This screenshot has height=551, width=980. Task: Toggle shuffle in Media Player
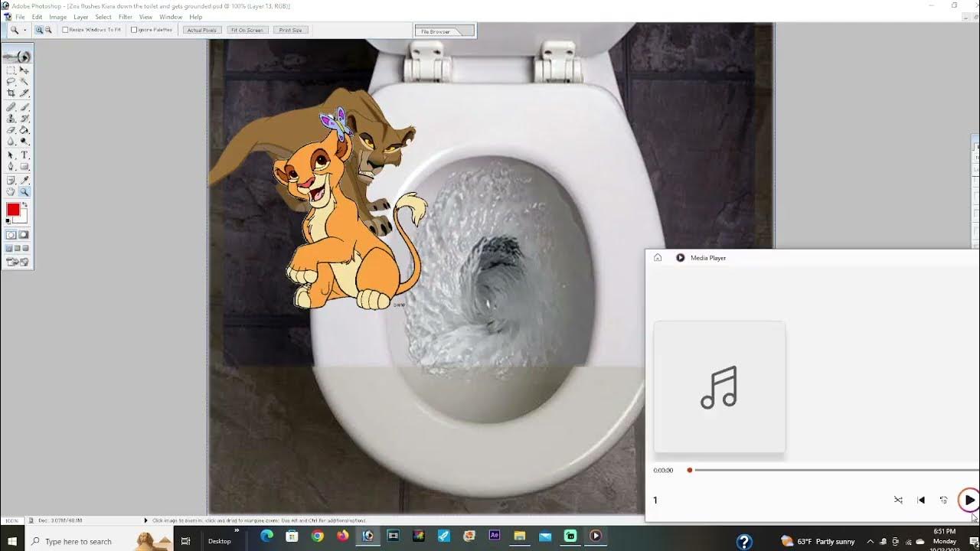coord(898,500)
